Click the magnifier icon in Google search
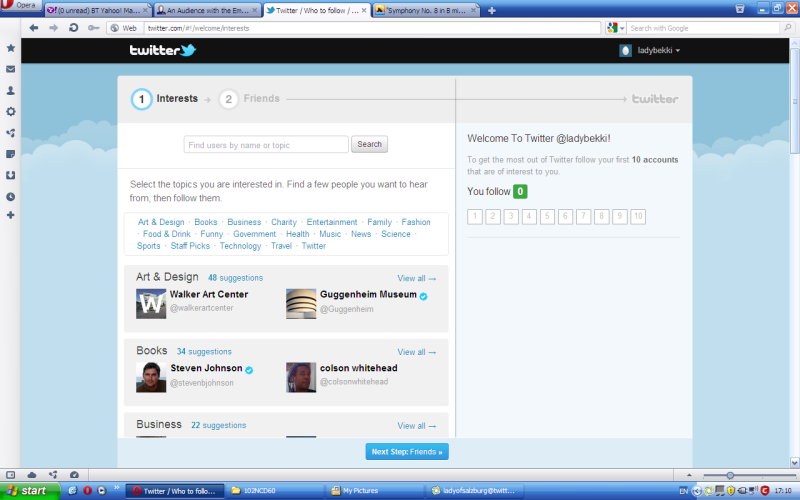The width and height of the screenshot is (800, 500). click(x=788, y=28)
